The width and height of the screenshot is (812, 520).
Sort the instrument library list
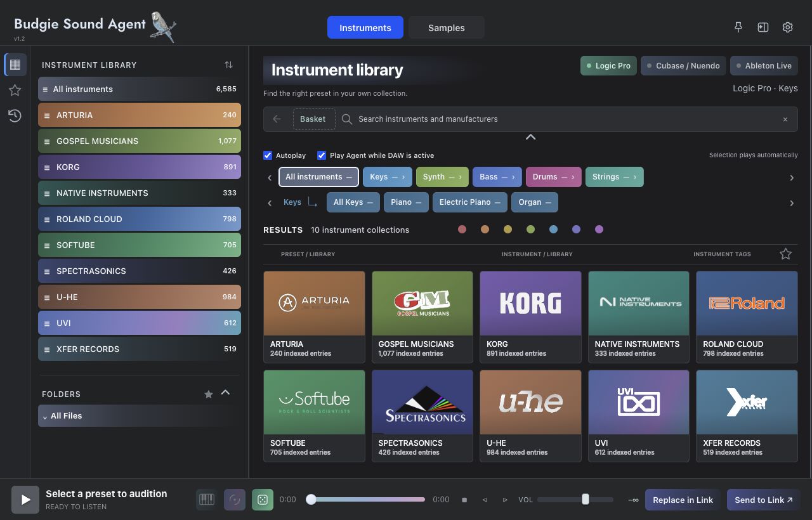tap(228, 65)
